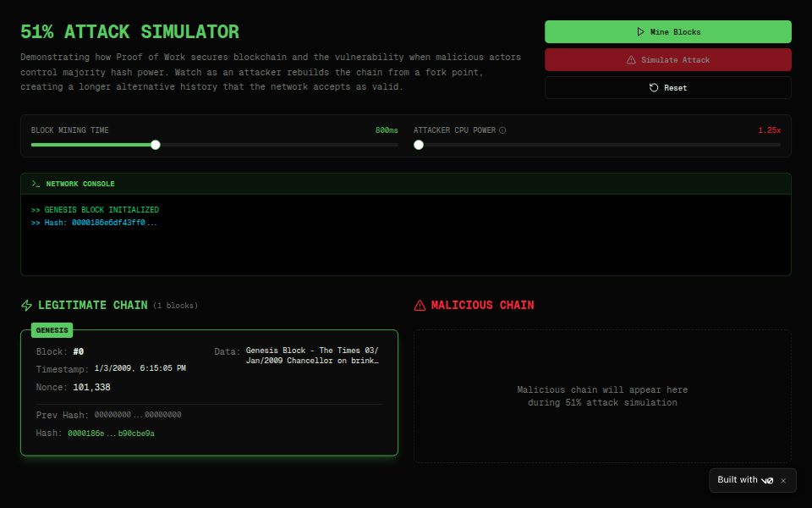Click the v0 logo in the badge
This screenshot has width=812, height=508.
(x=767, y=481)
